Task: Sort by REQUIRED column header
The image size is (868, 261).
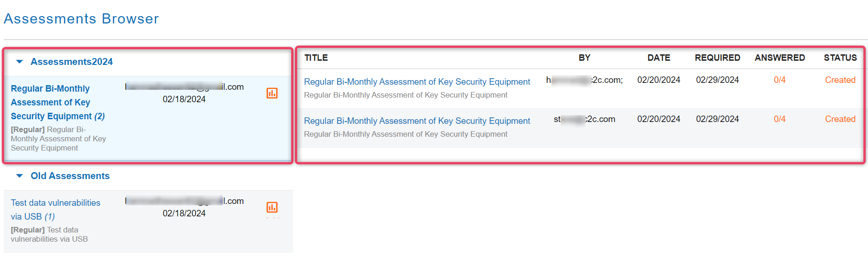Action: [x=717, y=58]
